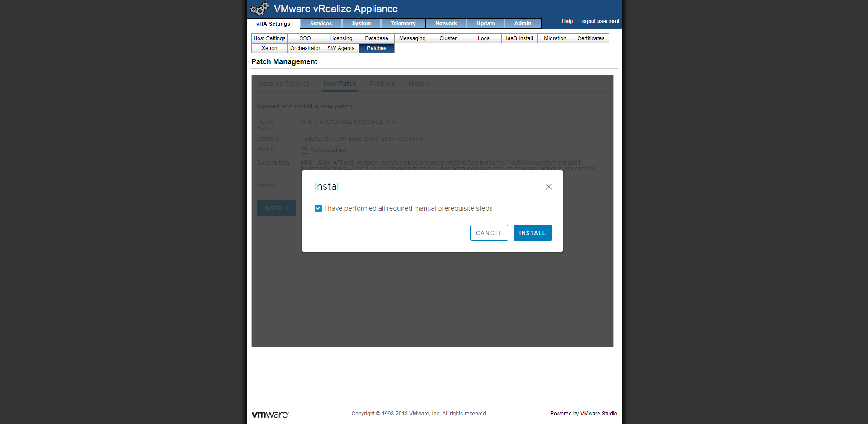Select the Certificates sub-tab
The height and width of the screenshot is (424, 868).
click(x=591, y=38)
